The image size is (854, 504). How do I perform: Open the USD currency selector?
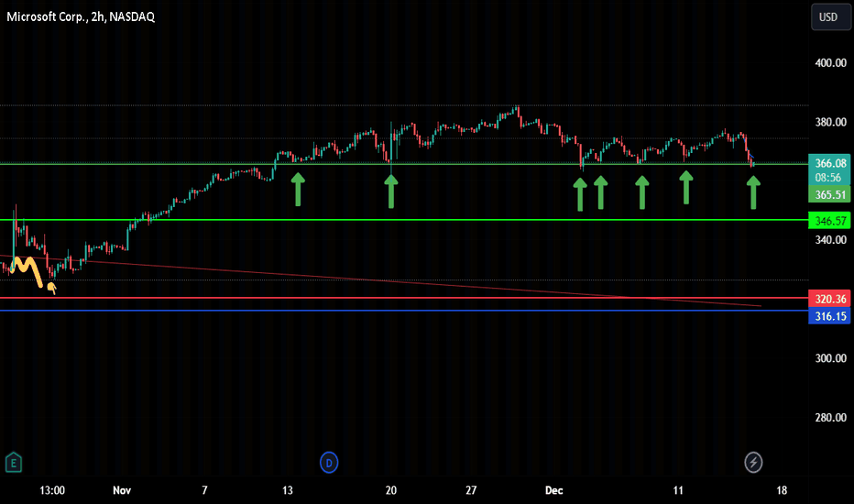tap(829, 16)
